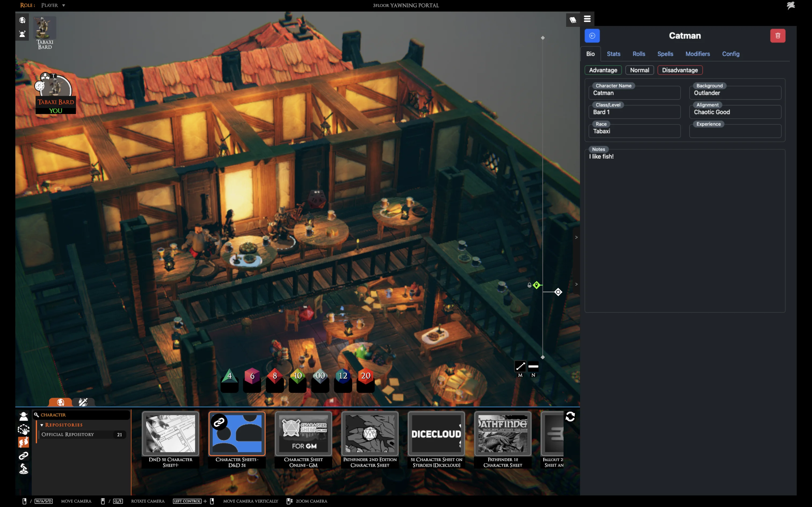Switch to the Spells tab
Screen dimensions: 812x507
665,54
